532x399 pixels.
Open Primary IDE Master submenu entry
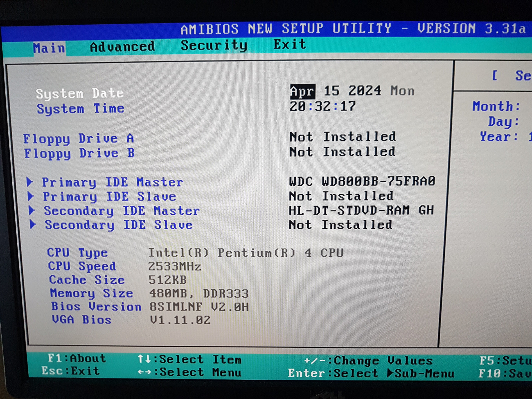tap(112, 182)
